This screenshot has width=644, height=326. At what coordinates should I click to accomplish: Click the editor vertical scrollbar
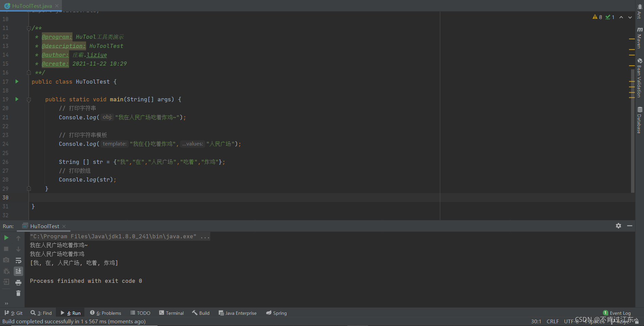click(x=632, y=131)
